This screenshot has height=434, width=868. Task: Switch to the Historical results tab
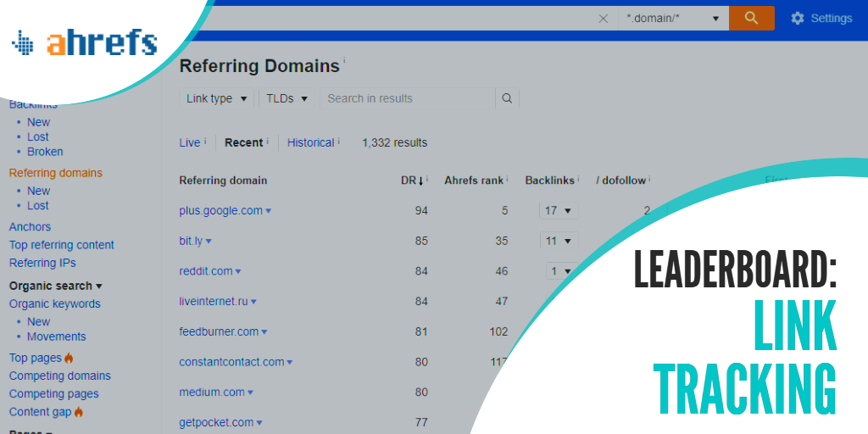tap(310, 142)
